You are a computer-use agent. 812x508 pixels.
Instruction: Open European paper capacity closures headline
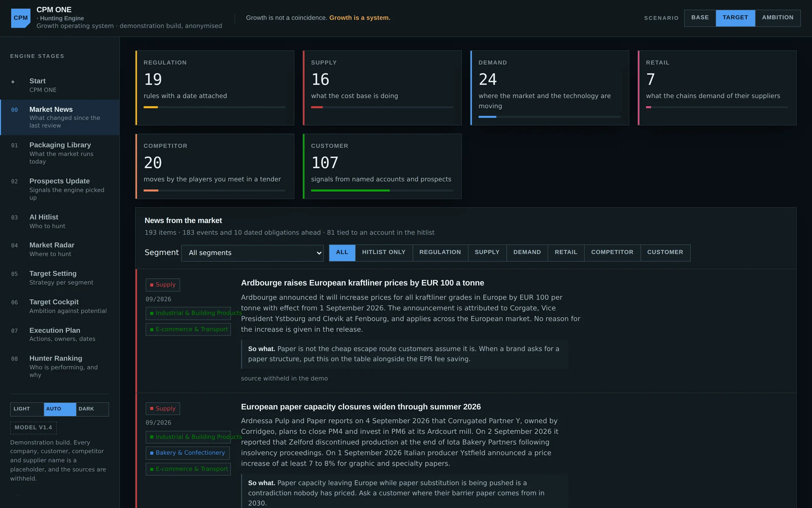point(361,407)
